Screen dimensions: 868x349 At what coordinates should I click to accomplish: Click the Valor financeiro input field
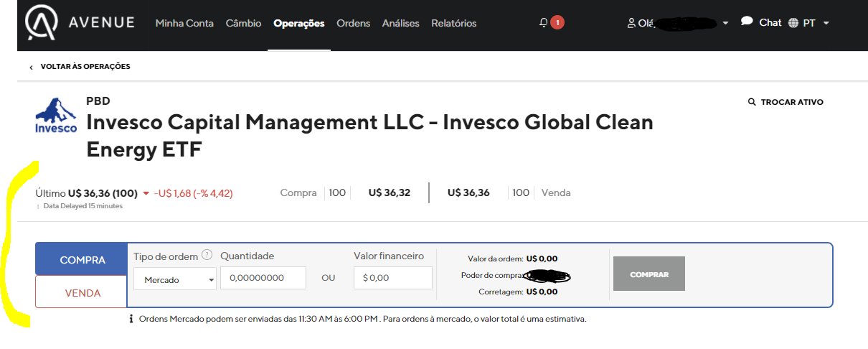point(393,278)
